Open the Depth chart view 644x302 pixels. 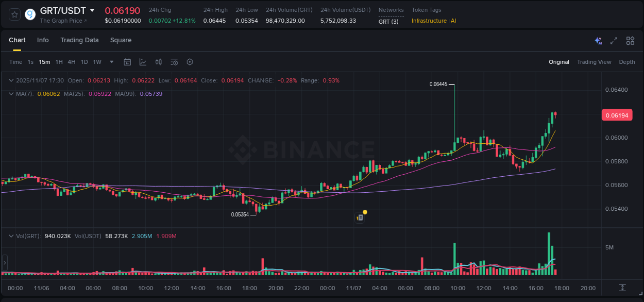click(x=626, y=61)
